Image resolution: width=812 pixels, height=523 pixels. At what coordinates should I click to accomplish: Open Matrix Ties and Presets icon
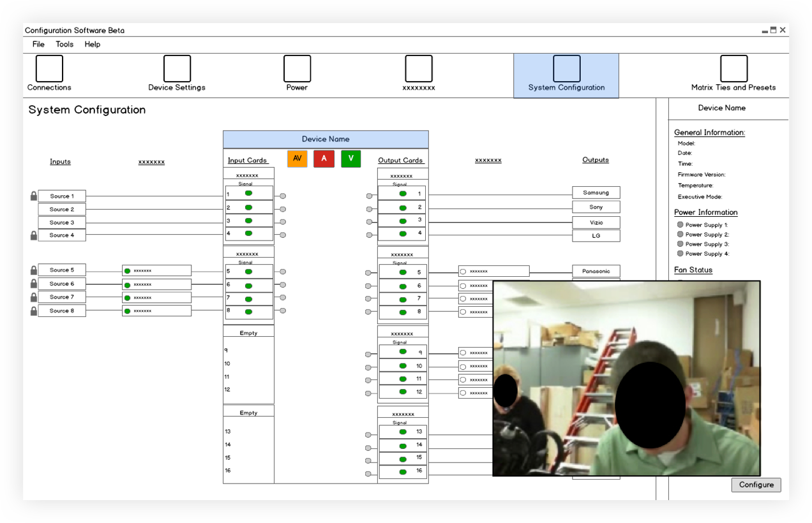733,66
